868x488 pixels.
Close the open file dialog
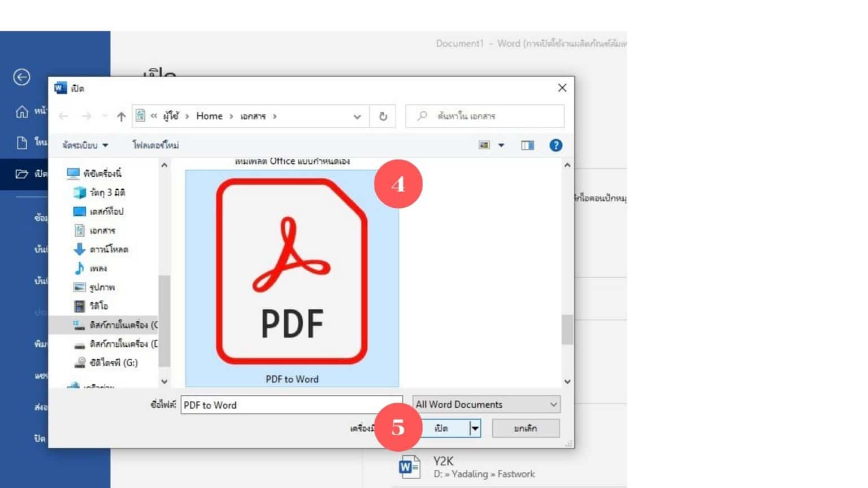coord(562,88)
